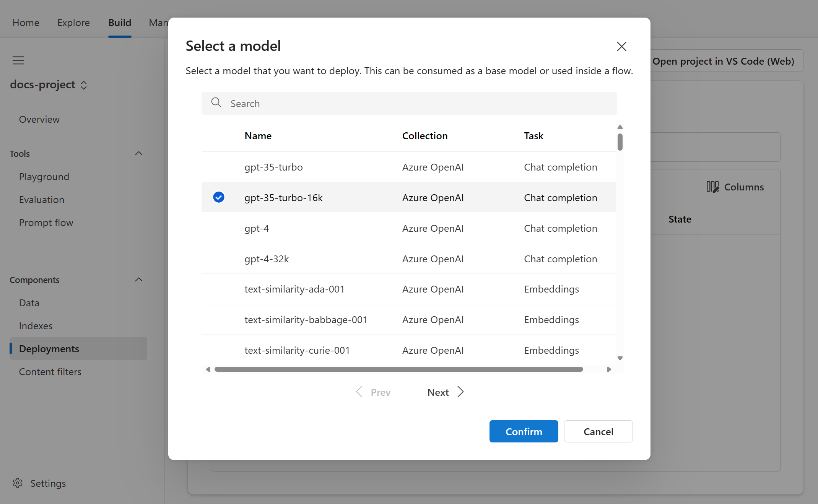Screen dimensions: 818x504
Task: Select the text-similarity-babbage-001 model row
Action: [x=408, y=320]
